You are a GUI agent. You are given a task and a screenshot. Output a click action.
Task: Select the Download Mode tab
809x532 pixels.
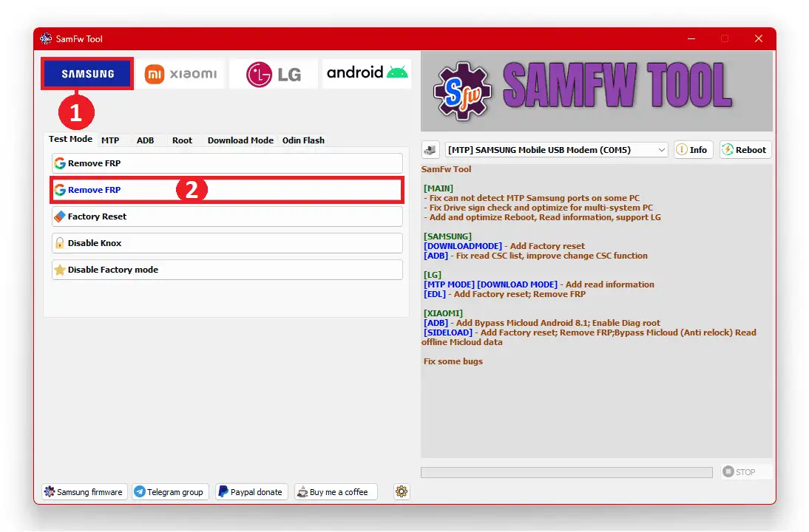(x=240, y=140)
